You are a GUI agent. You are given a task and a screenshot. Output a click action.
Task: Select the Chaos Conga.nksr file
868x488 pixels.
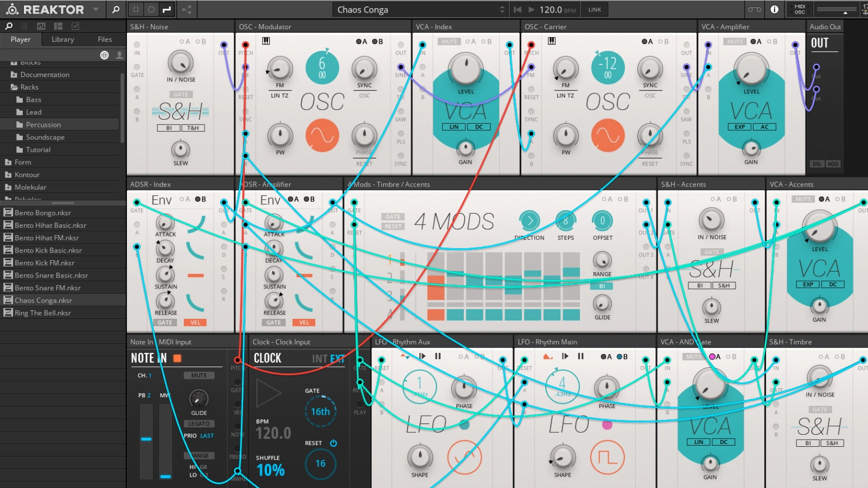click(x=63, y=300)
